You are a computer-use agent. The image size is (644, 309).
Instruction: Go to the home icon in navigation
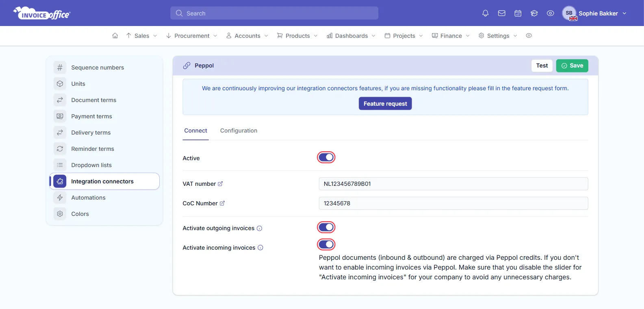pos(115,36)
